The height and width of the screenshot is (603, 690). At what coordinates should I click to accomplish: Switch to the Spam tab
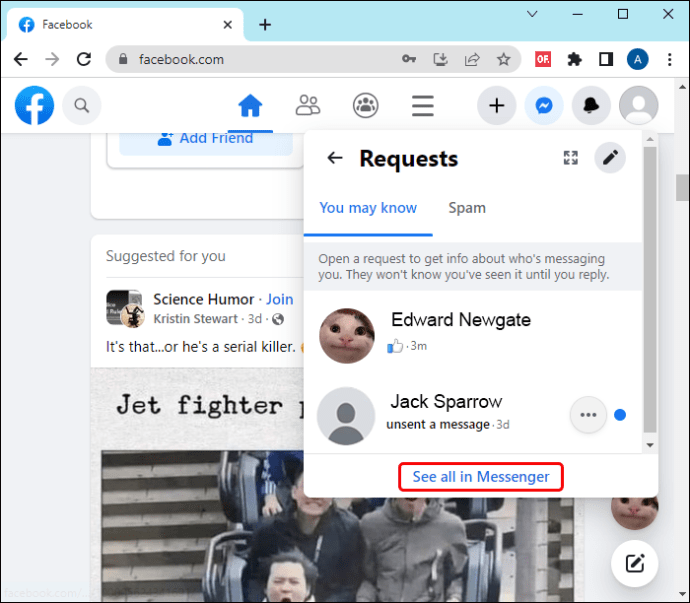point(467,208)
